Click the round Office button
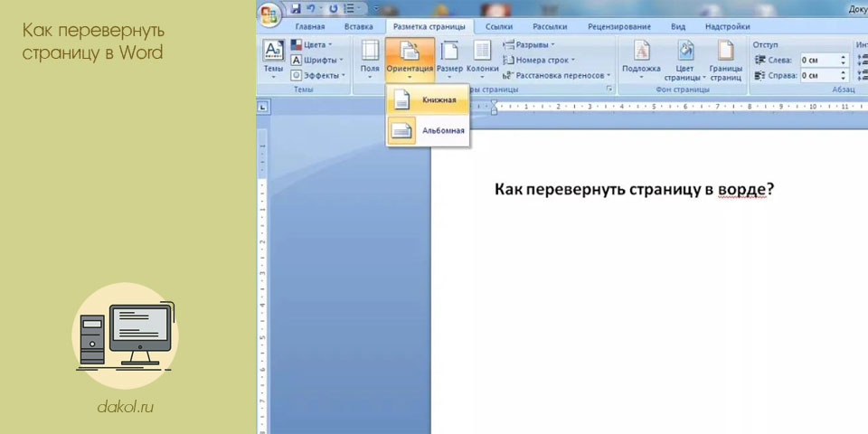The image size is (868, 434). click(270, 14)
